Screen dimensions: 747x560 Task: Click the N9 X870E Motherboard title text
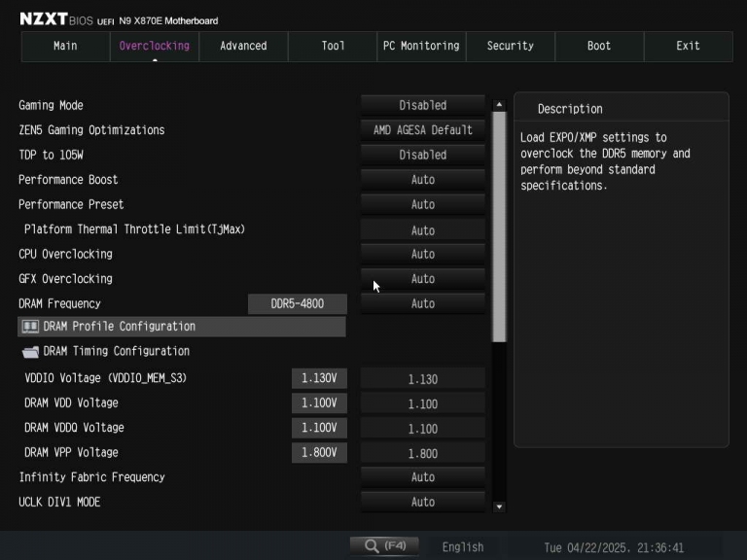click(x=168, y=21)
